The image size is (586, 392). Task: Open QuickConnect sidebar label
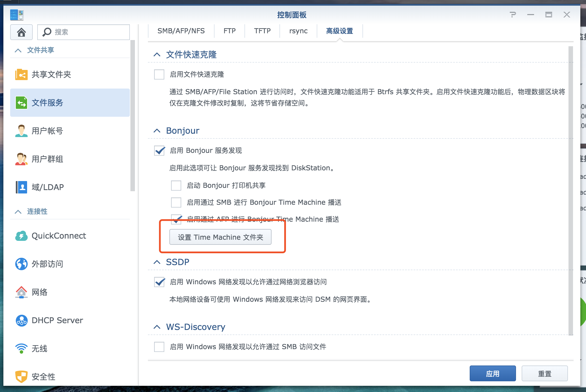click(59, 236)
